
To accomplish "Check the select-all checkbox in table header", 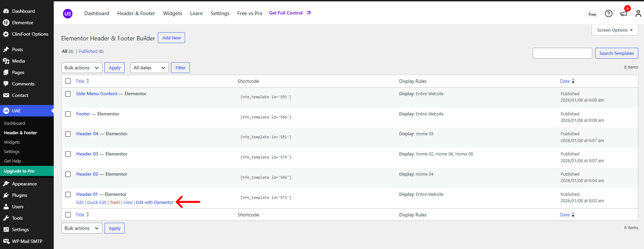I will point(68,81).
